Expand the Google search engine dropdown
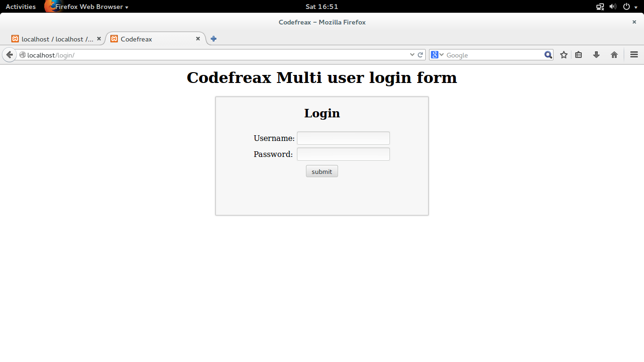 [437, 55]
